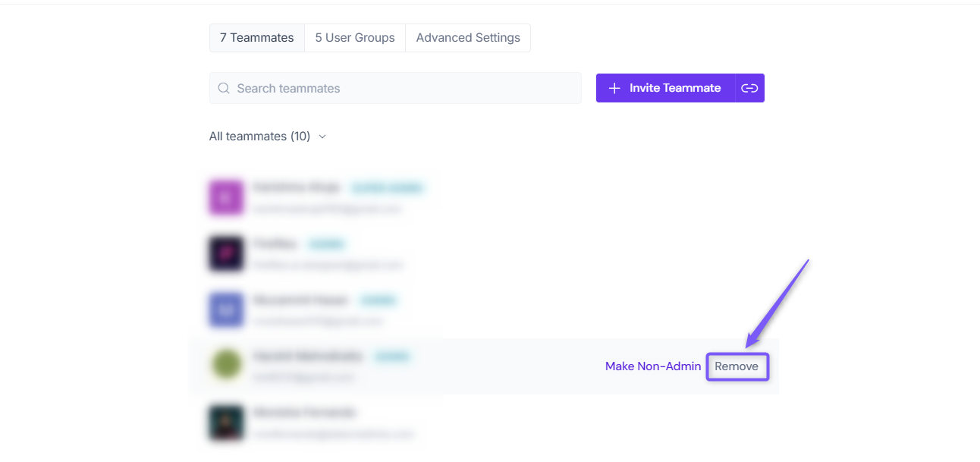Click the Make Non-Admin link

coord(653,366)
